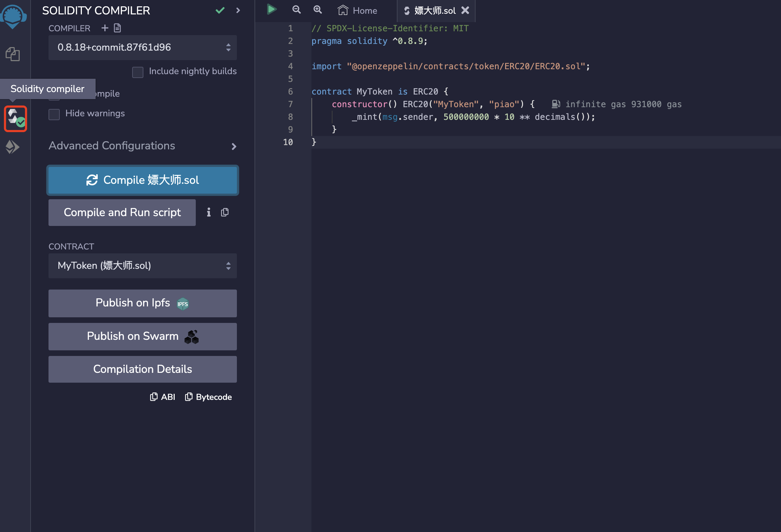This screenshot has width=781, height=532.
Task: Open compiler version 0.8.18 dropdown
Action: tap(142, 47)
